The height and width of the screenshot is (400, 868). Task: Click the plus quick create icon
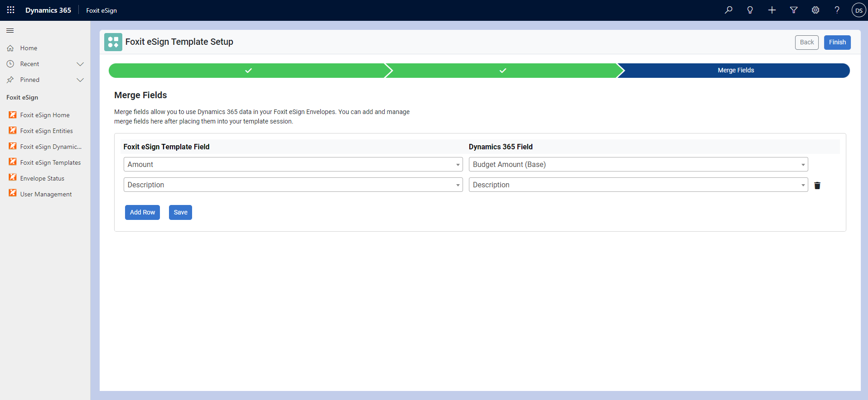772,10
